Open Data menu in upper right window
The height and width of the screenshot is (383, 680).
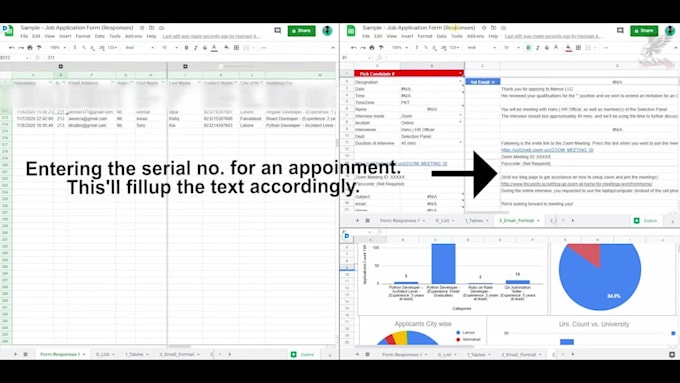click(441, 36)
